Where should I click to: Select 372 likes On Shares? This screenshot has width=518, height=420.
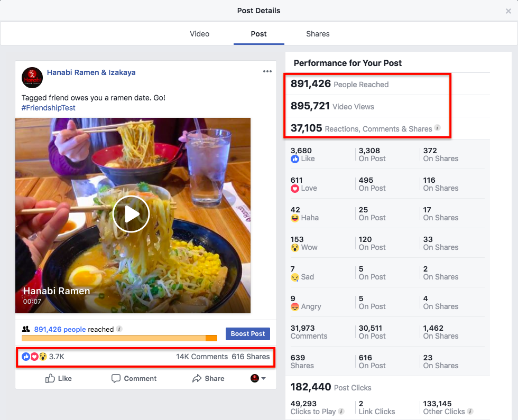[x=430, y=151]
